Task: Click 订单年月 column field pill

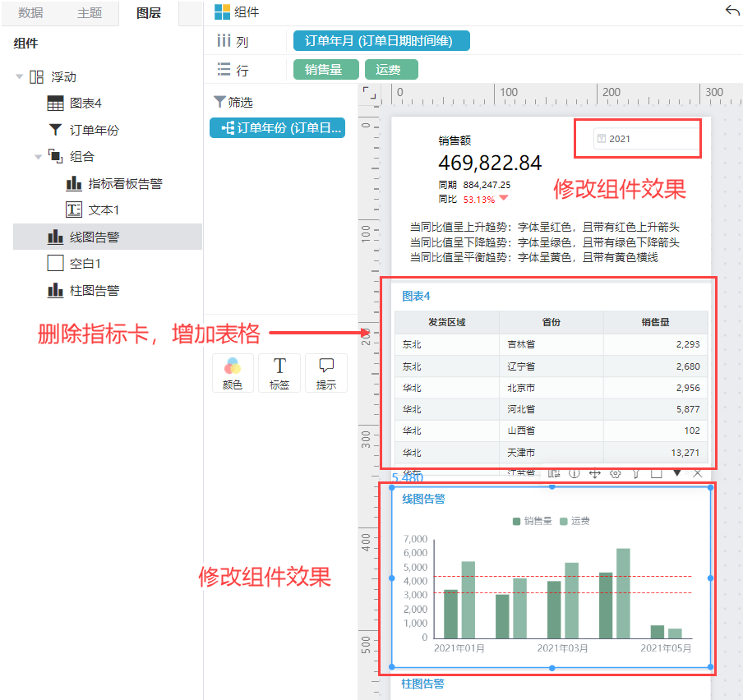Action: click(381, 41)
